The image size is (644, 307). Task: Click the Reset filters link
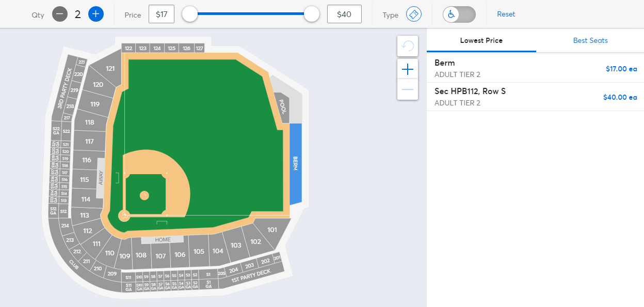coord(506,14)
